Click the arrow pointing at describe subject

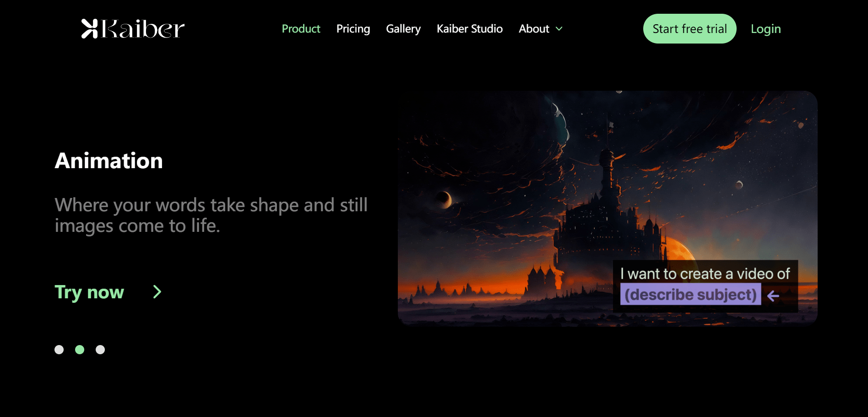click(774, 296)
